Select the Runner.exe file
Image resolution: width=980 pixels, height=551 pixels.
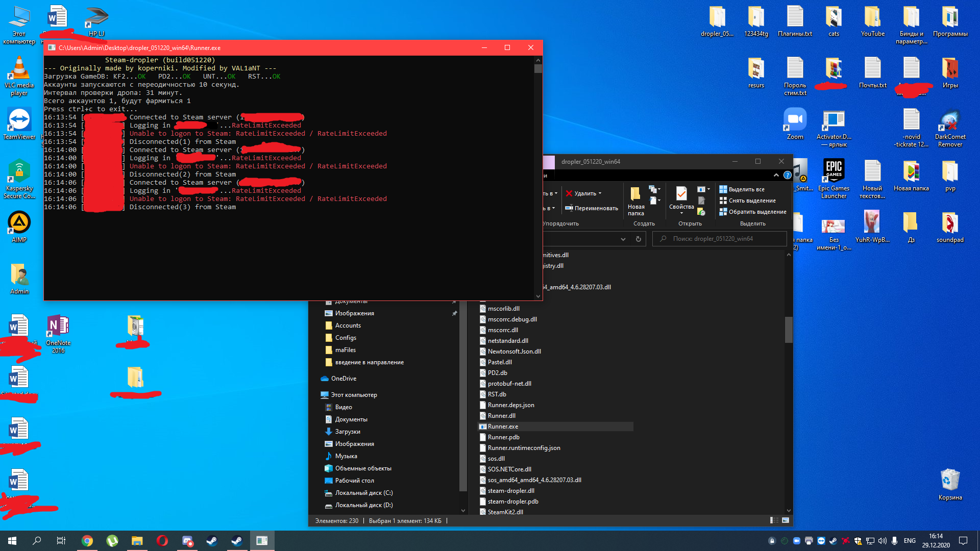click(555, 427)
